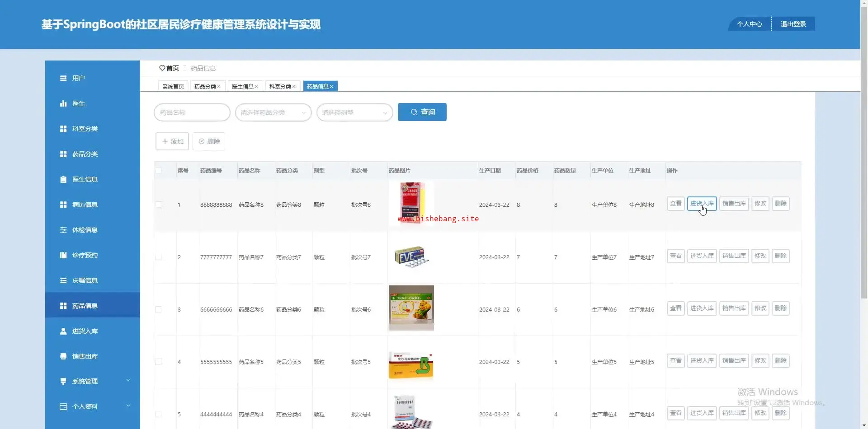This screenshot has width=868, height=429.
Task: Click the 医生信息 clipboard icon in sidebar
Action: [63, 179]
